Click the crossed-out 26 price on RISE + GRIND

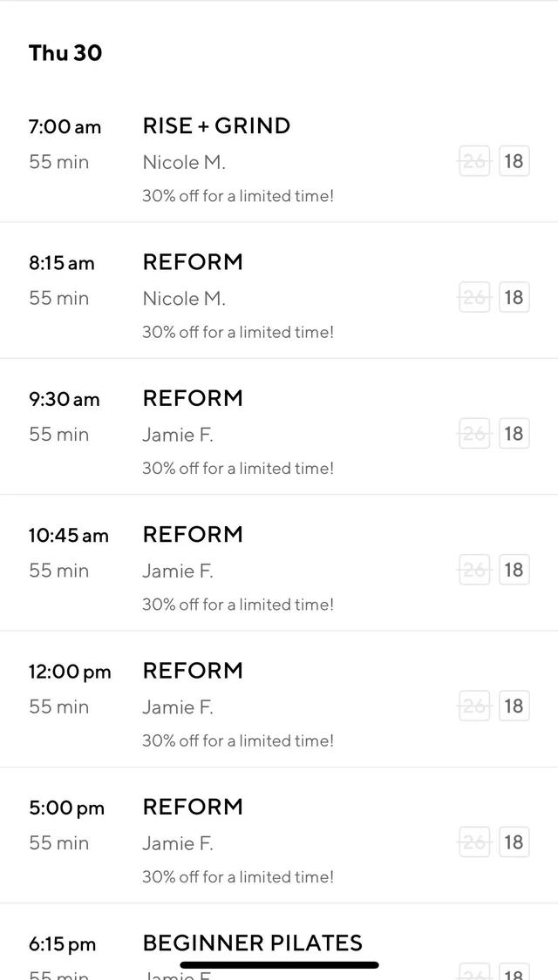pos(474,160)
